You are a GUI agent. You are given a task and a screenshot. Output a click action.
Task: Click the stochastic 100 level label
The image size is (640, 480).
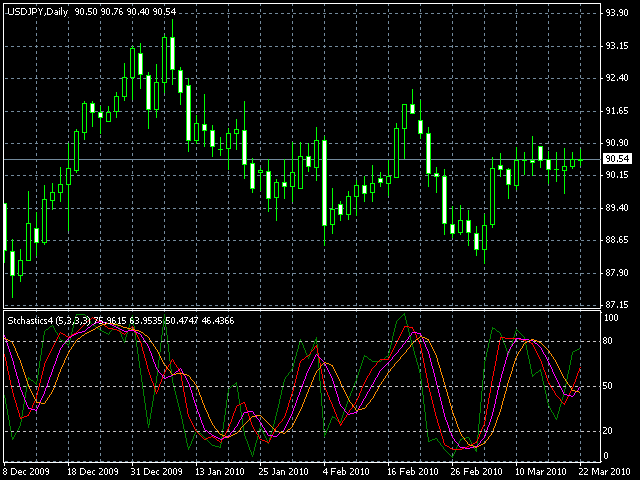611,318
